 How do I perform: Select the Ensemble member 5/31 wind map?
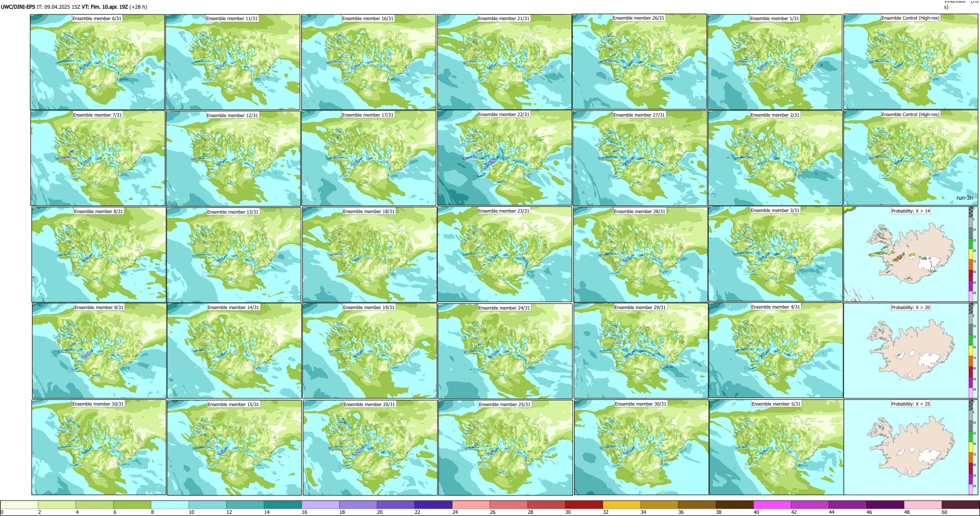point(776,447)
